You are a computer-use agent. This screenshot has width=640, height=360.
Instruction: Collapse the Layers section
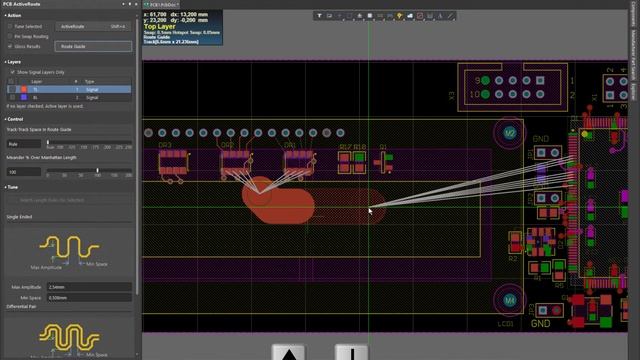(x=5, y=62)
